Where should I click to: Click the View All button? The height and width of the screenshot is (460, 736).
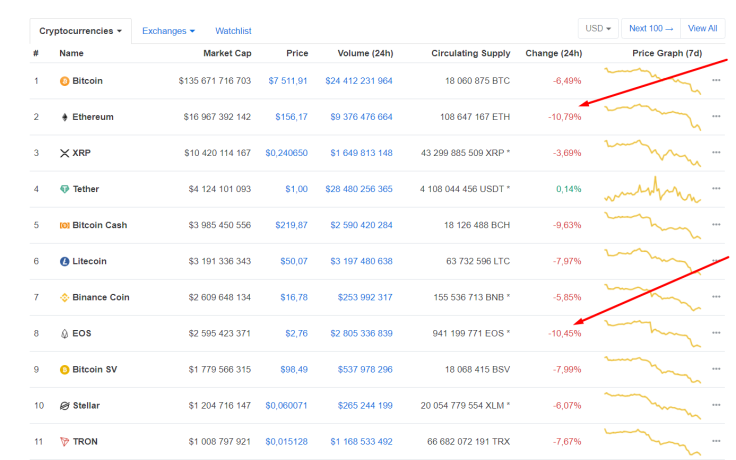(x=703, y=29)
